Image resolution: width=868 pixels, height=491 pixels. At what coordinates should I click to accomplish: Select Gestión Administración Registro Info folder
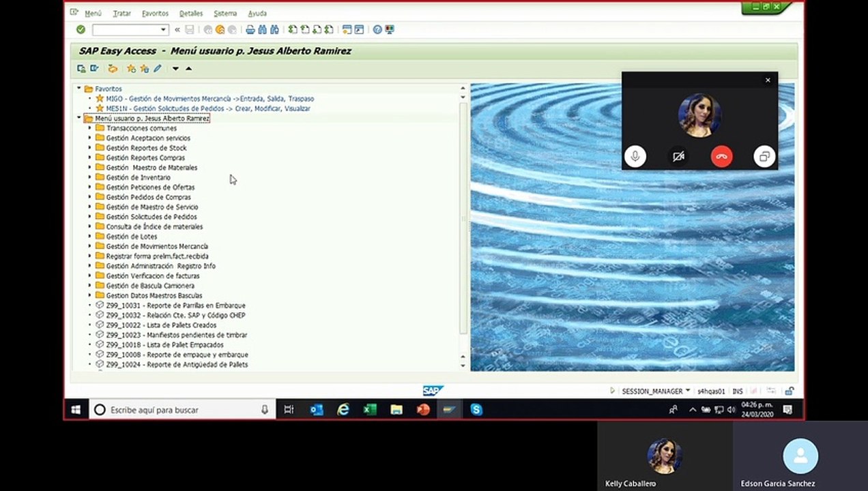pos(160,266)
